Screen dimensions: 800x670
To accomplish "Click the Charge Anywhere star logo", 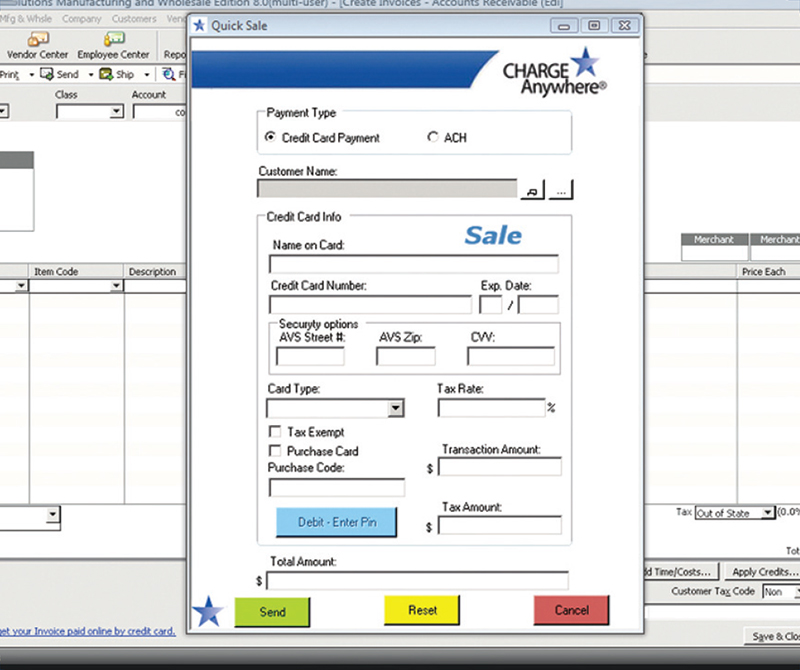I will [584, 62].
